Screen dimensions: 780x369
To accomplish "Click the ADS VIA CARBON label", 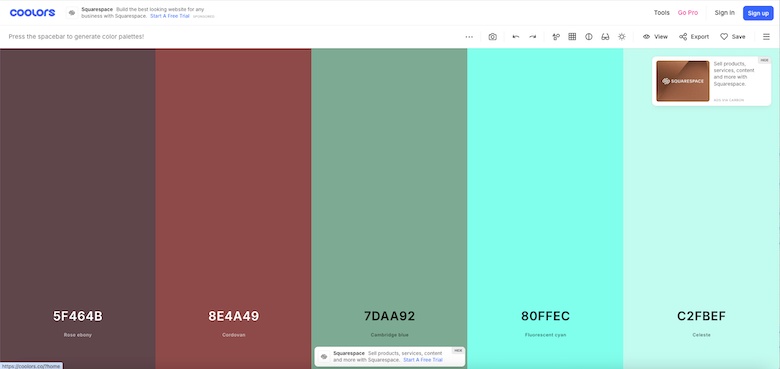I will [729, 100].
